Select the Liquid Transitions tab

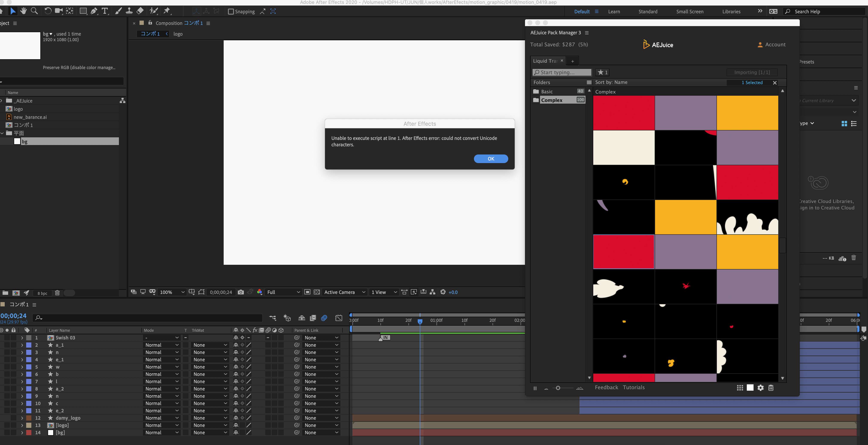click(545, 61)
